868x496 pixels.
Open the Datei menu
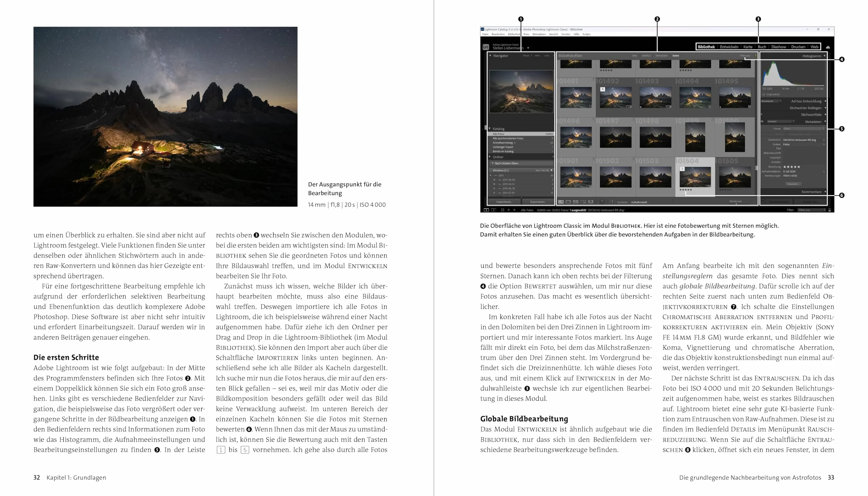[x=485, y=34]
